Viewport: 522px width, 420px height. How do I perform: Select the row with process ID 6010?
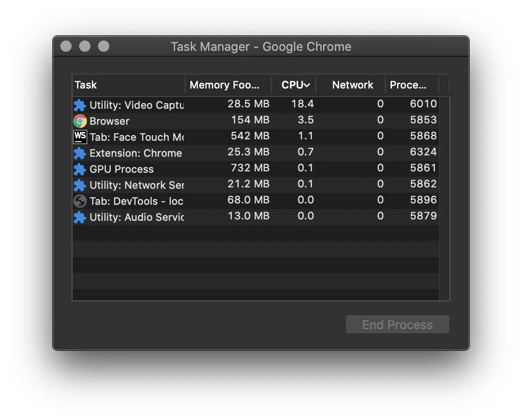pos(256,105)
